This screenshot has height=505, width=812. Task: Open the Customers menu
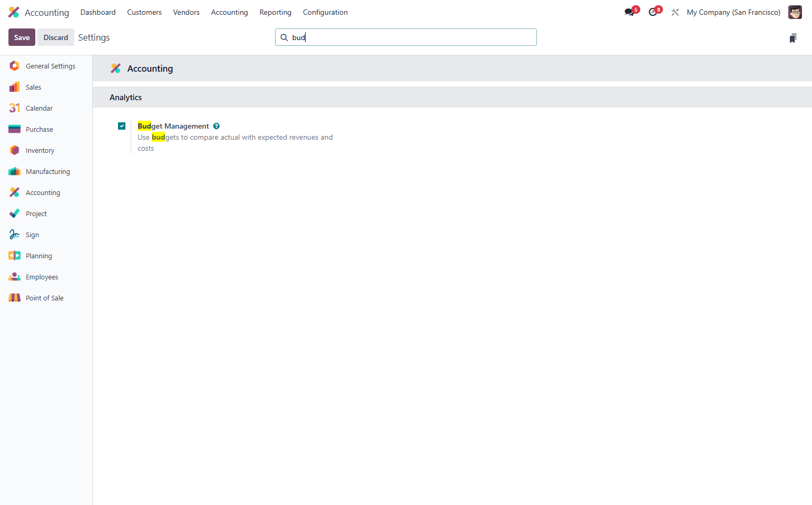144,12
